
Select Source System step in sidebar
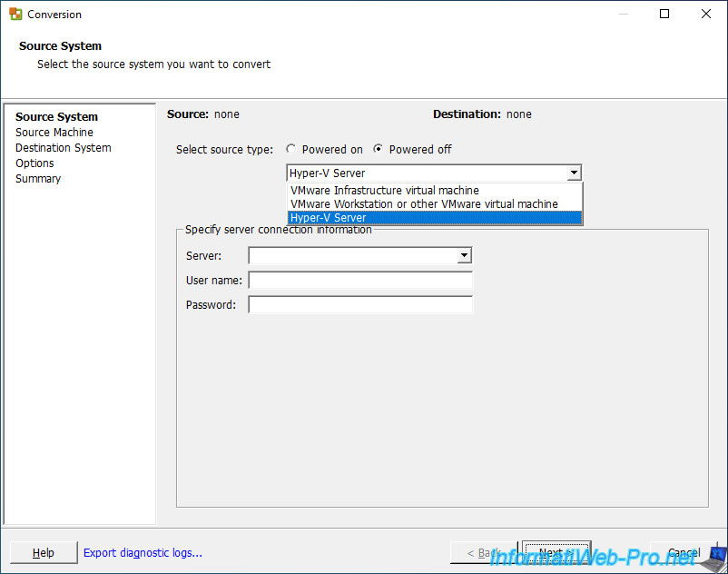56,116
